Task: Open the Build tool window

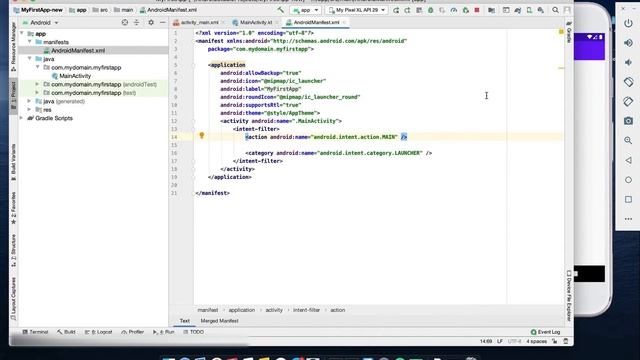Action: [x=66, y=332]
